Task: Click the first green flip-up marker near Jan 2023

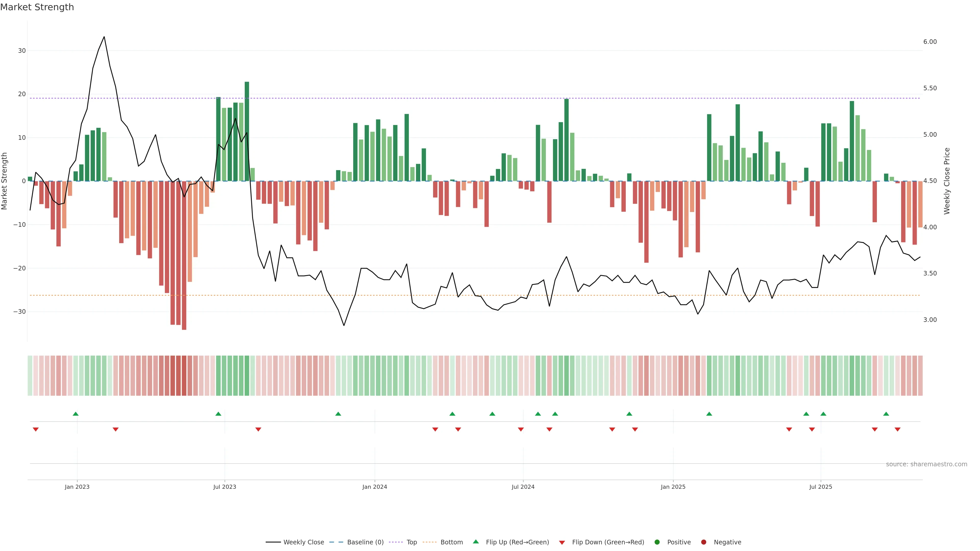Action: click(76, 414)
